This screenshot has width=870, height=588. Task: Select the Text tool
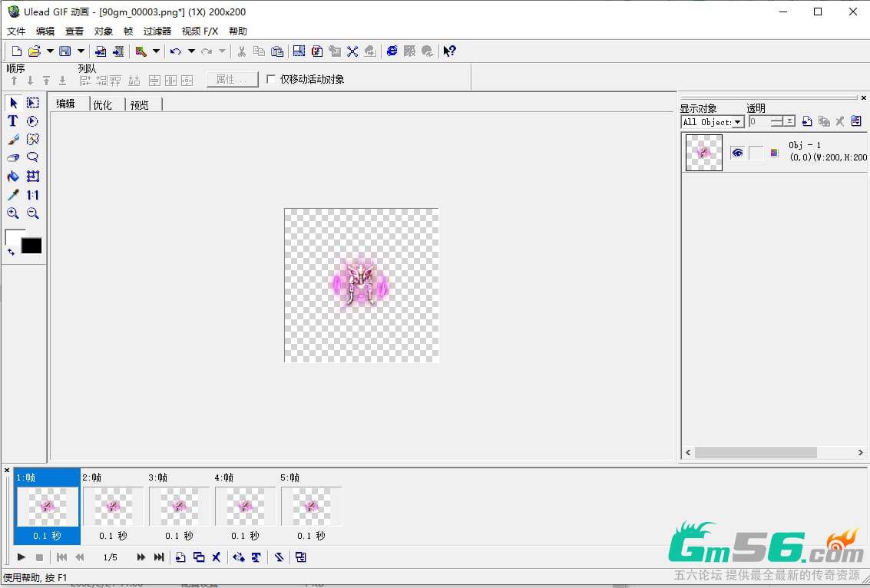tap(12, 121)
